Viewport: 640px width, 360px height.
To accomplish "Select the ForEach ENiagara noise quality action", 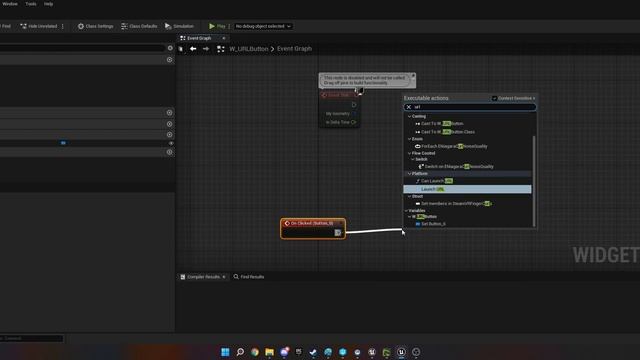I will pyautogui.click(x=454, y=146).
